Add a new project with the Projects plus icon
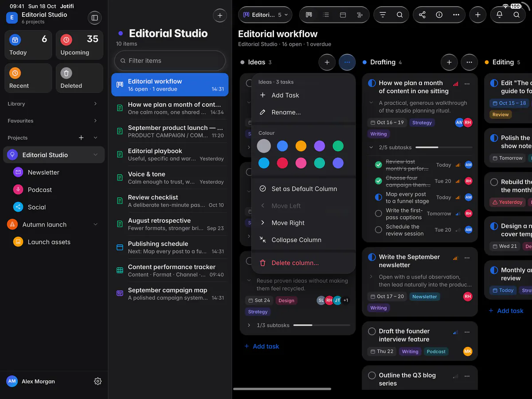 [x=81, y=138]
